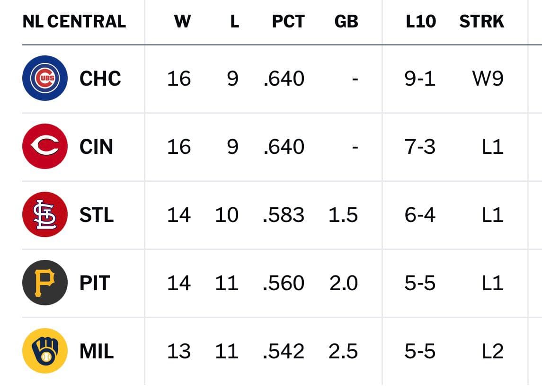
Task: Open the STL team link
Action: [97, 214]
